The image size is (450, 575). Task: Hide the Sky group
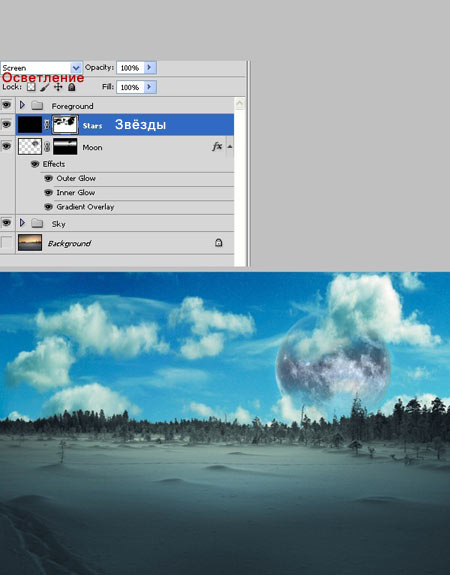point(6,223)
